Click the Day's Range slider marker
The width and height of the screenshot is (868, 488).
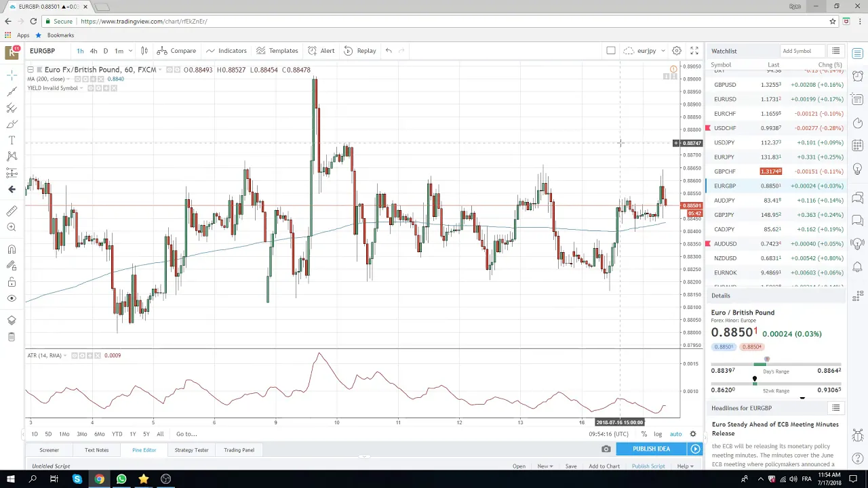click(x=767, y=361)
